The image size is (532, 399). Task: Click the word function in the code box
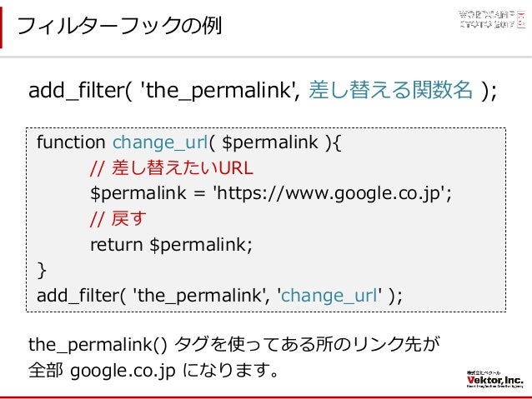[71, 142]
